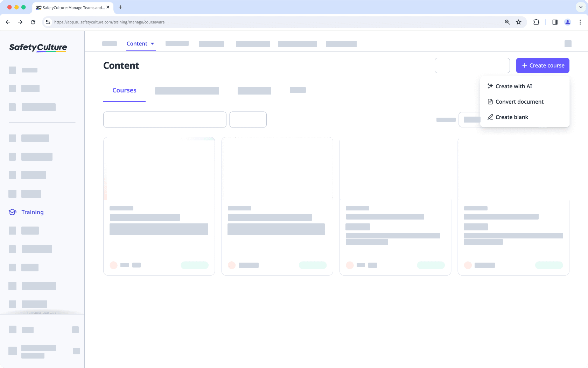
Task: Open the side panel icon in the toolbar
Action: (x=555, y=22)
